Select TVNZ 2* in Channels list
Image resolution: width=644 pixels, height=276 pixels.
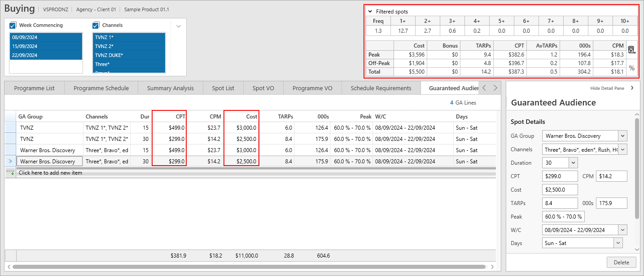coord(129,46)
